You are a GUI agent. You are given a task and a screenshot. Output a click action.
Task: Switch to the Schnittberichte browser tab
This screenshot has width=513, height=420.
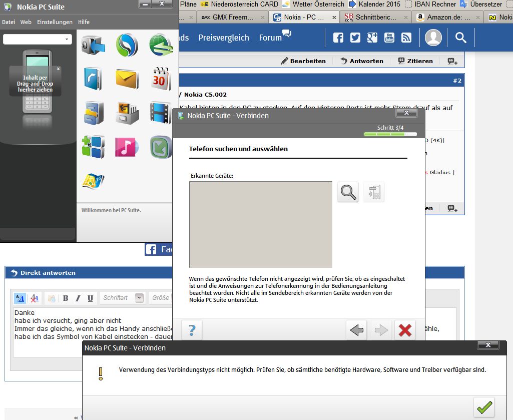click(x=375, y=18)
